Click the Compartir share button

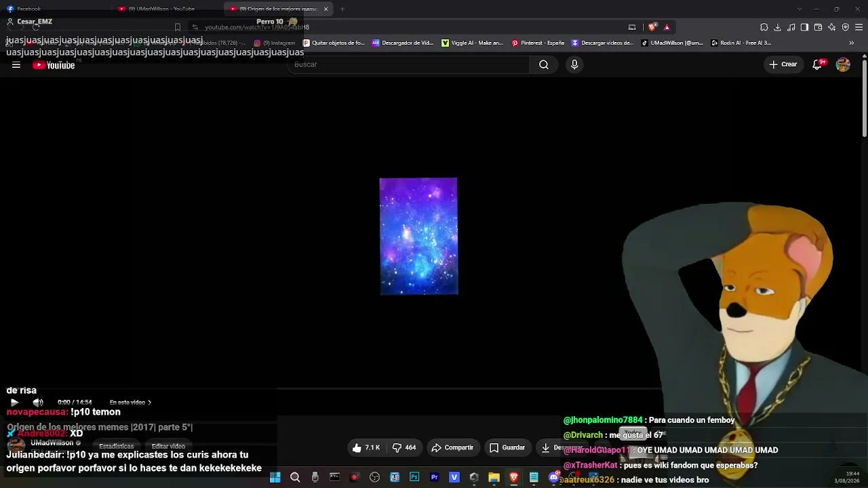tap(452, 447)
